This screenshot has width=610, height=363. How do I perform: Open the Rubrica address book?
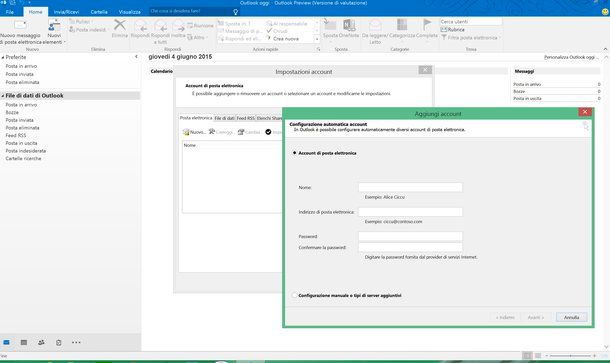453,30
